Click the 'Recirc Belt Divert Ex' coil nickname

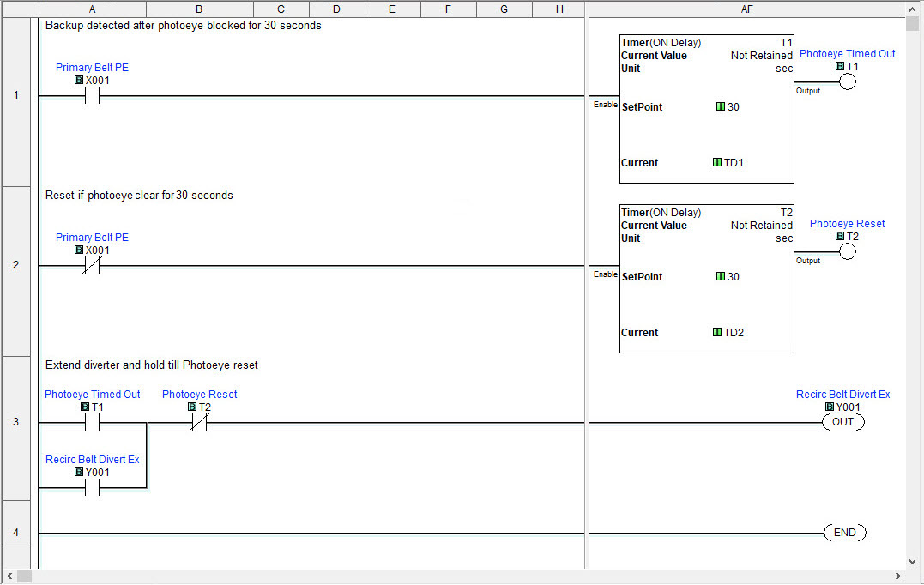[842, 394]
